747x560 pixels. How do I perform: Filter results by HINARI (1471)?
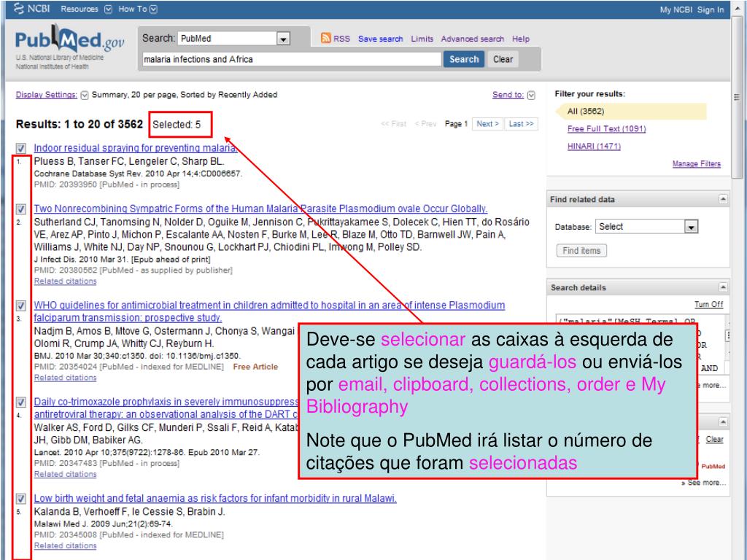tap(594, 146)
